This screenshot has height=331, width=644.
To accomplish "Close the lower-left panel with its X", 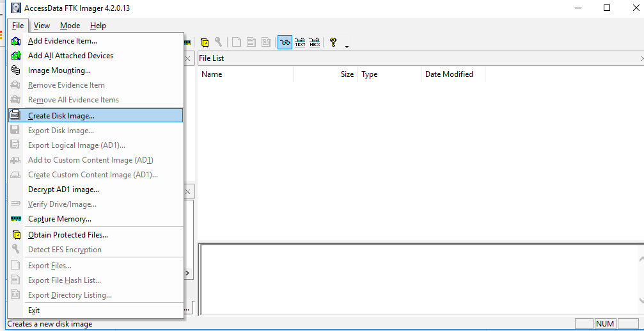I will point(187,191).
